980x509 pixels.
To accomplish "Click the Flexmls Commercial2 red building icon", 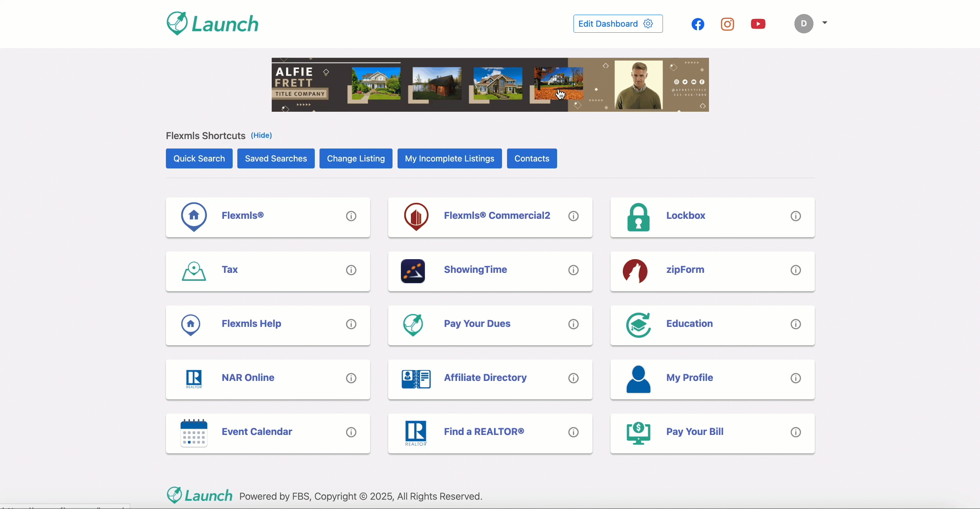I will [x=416, y=217].
